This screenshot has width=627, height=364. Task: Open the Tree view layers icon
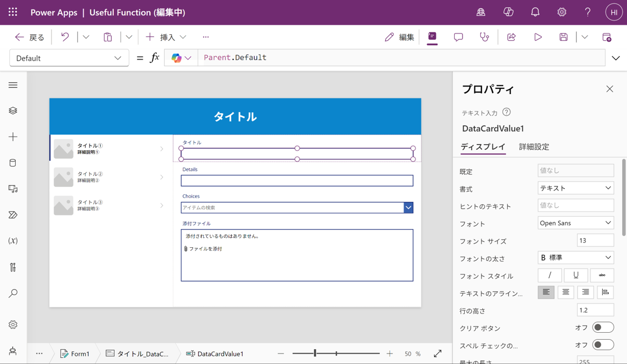pos(13,111)
